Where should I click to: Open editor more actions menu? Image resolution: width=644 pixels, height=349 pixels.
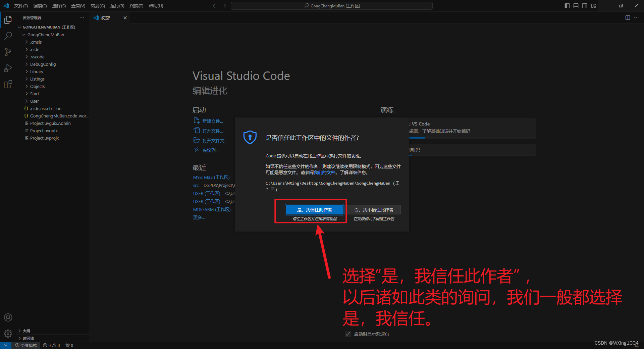click(636, 18)
